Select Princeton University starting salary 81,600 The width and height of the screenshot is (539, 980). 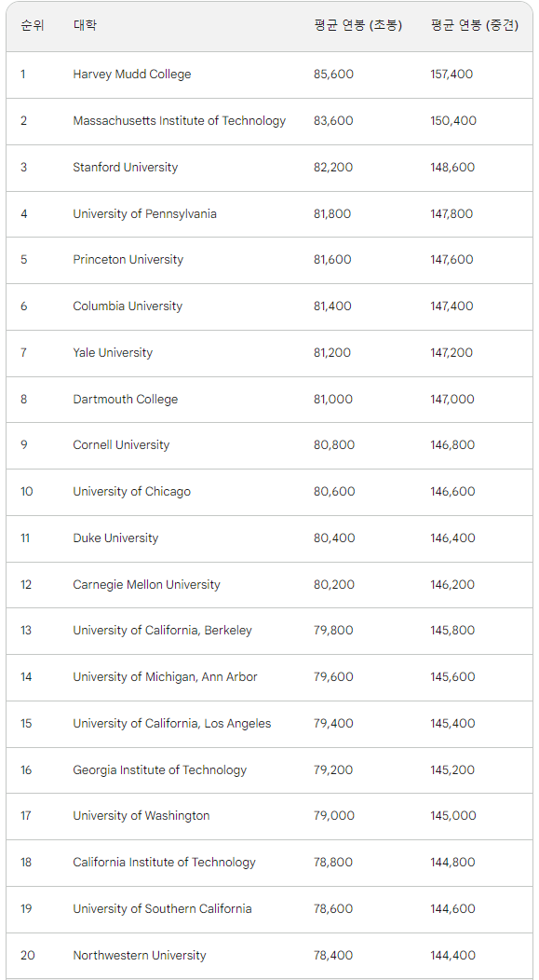[x=332, y=260]
